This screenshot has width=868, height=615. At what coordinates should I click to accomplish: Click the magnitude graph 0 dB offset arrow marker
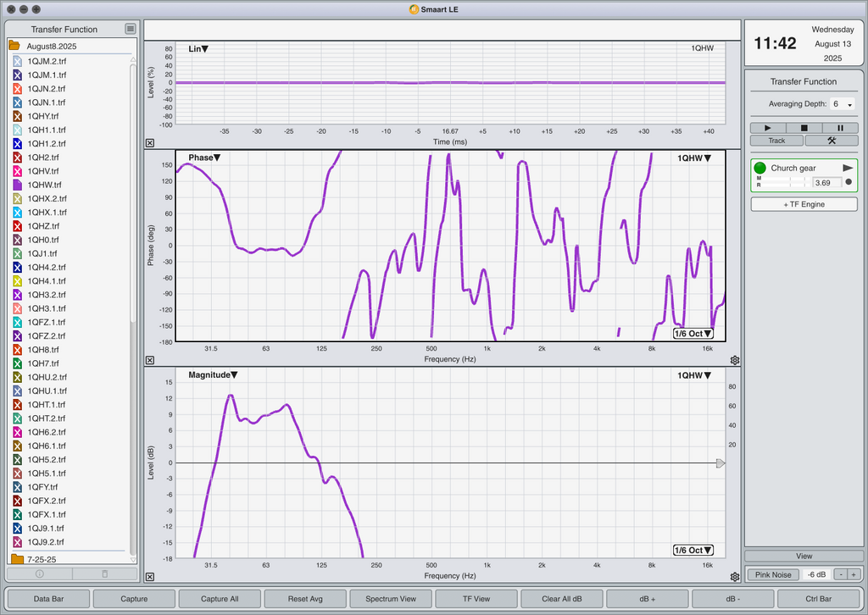click(721, 463)
